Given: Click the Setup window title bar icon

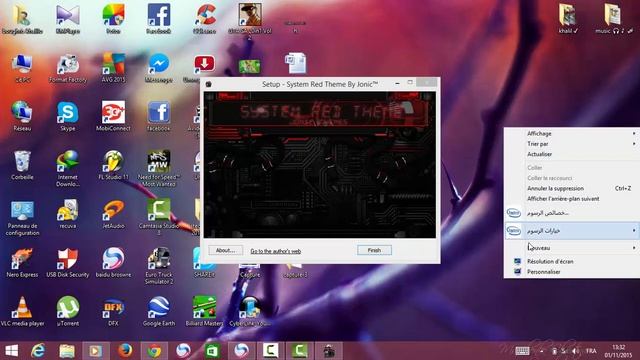Looking at the screenshot, I should pyautogui.click(x=209, y=84).
